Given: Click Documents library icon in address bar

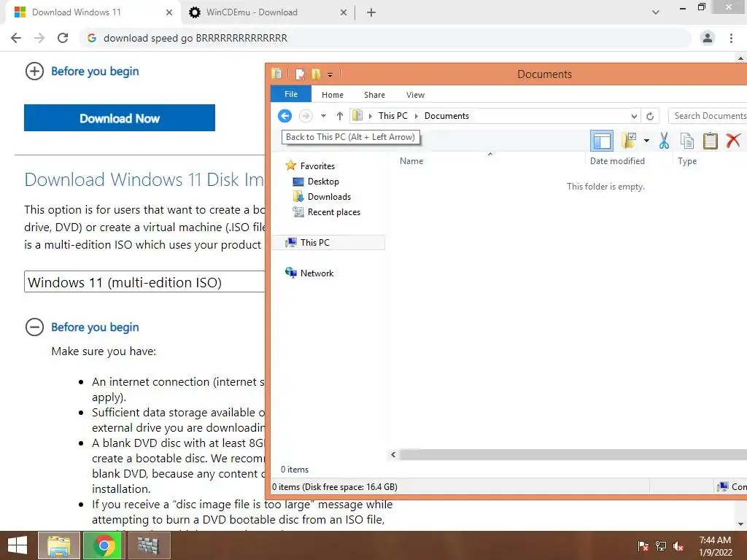Looking at the screenshot, I should pos(357,116).
